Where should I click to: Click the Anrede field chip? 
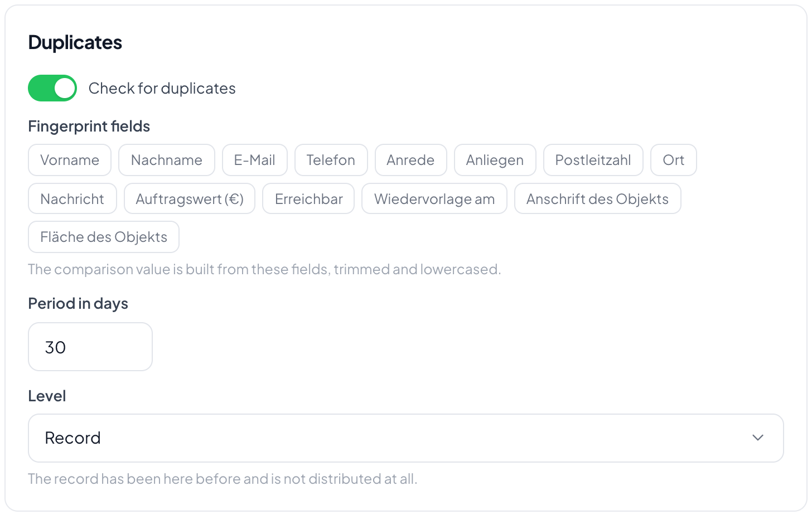pos(411,160)
